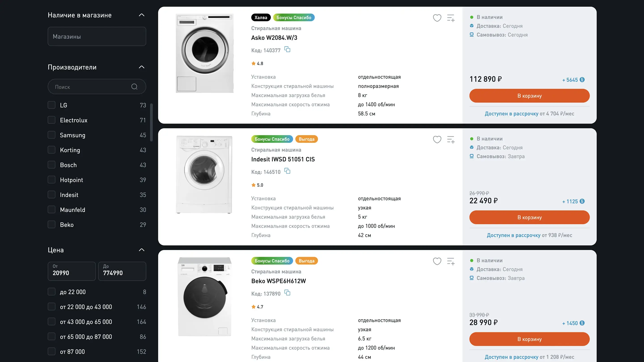Enable the Bosch brand checkbox

point(51,165)
